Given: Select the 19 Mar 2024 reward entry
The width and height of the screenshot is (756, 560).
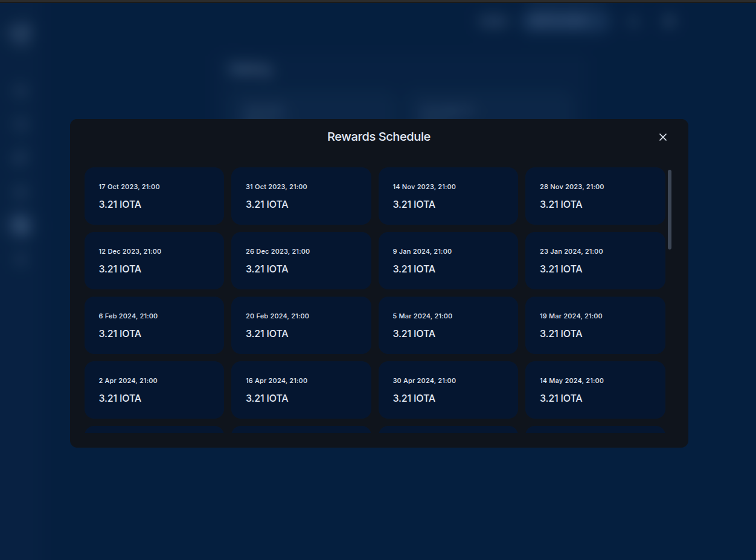Looking at the screenshot, I should click(x=595, y=326).
